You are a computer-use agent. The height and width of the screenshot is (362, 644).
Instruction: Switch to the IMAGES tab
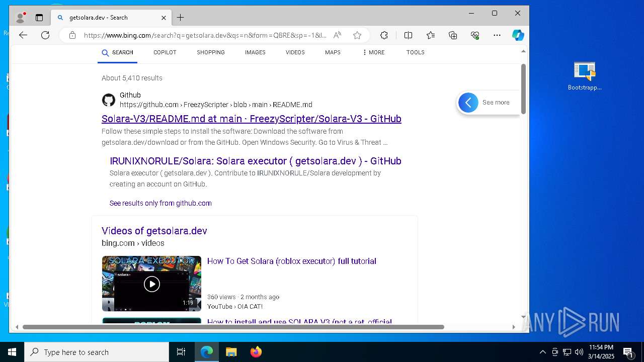coord(255,52)
